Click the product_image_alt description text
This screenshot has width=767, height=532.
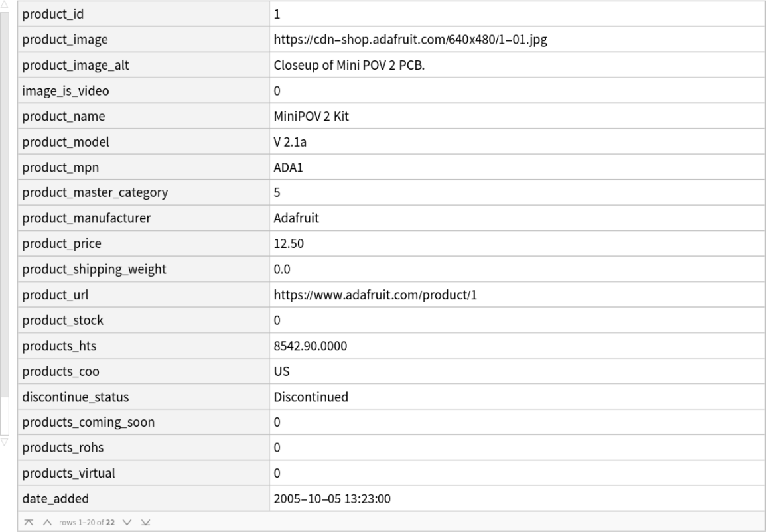coord(344,65)
